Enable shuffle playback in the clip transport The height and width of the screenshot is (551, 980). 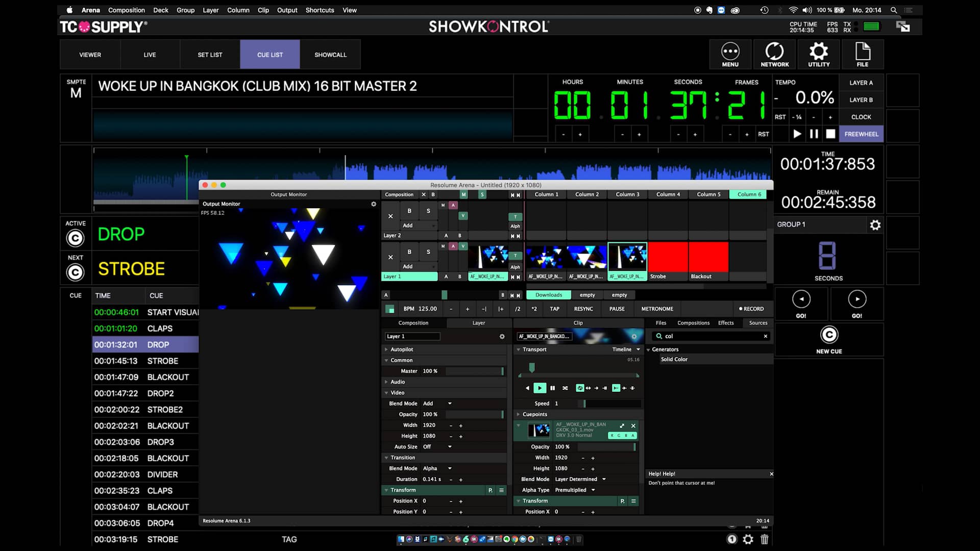pyautogui.click(x=565, y=388)
